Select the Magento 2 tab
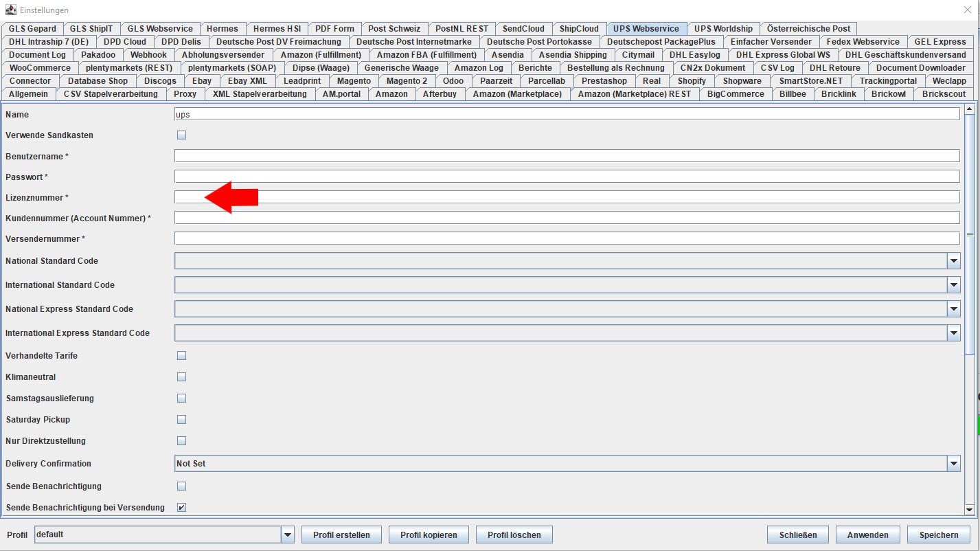 tap(407, 81)
